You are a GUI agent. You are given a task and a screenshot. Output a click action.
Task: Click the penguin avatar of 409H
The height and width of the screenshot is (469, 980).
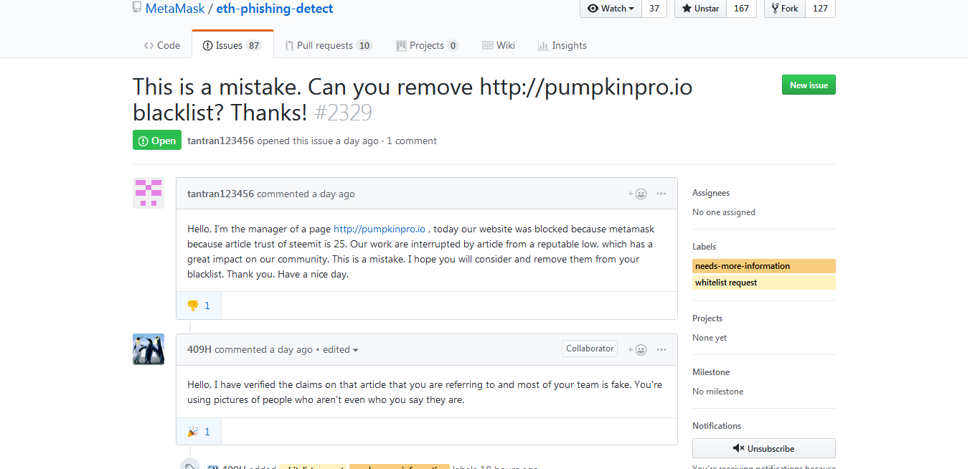point(149,349)
